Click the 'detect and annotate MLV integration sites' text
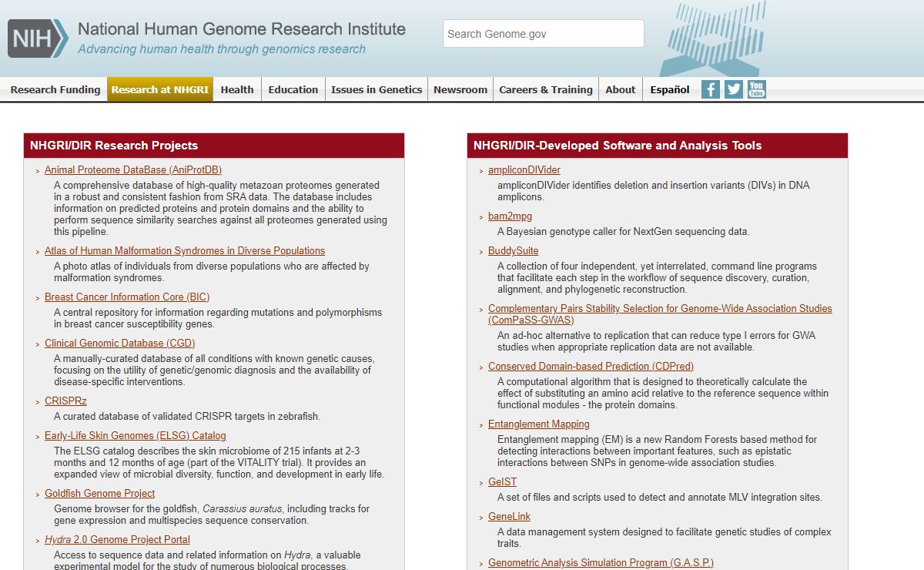Image resolution: width=924 pixels, height=570 pixels. click(x=660, y=498)
